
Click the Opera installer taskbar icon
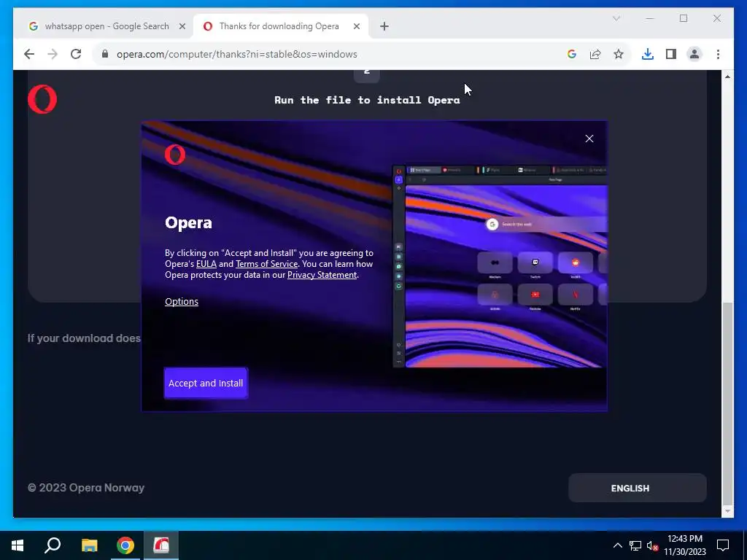point(161,545)
